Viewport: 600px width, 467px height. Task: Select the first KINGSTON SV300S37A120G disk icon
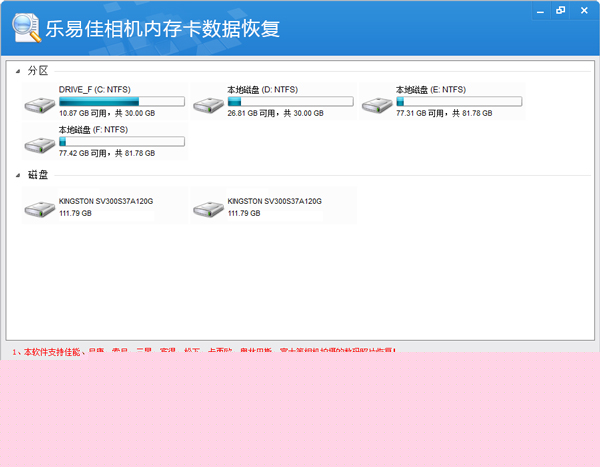(x=40, y=208)
